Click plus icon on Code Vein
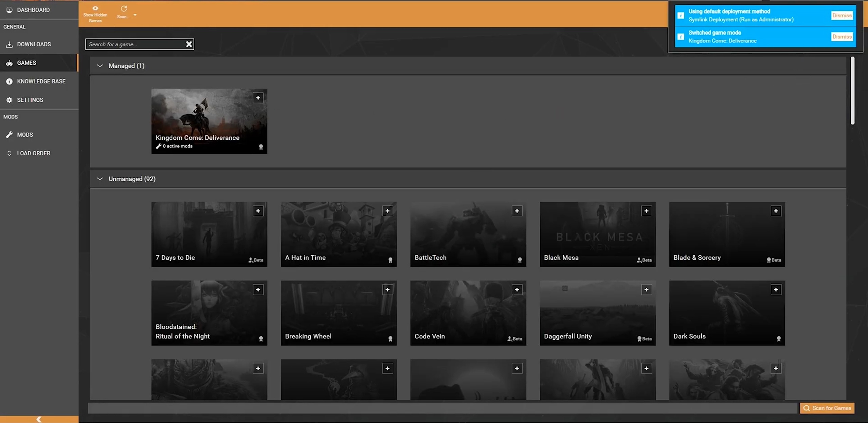The height and width of the screenshot is (423, 868). coord(517,290)
